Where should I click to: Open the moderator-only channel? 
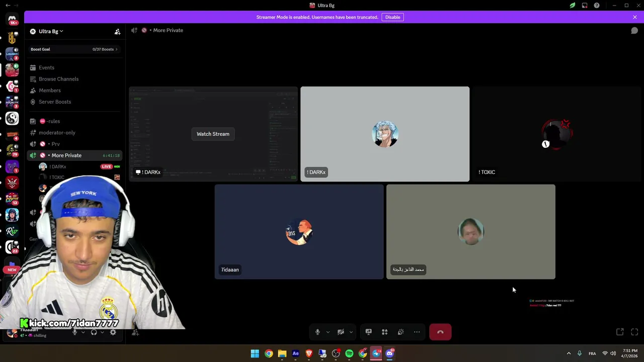[x=74, y=133]
